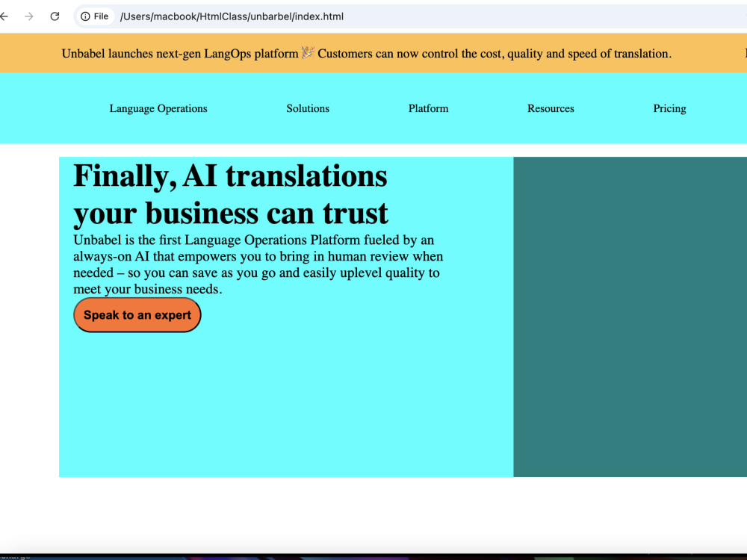The width and height of the screenshot is (747, 560).
Task: Click the Unbabel launches LangOps announcement text
Action: [x=366, y=53]
